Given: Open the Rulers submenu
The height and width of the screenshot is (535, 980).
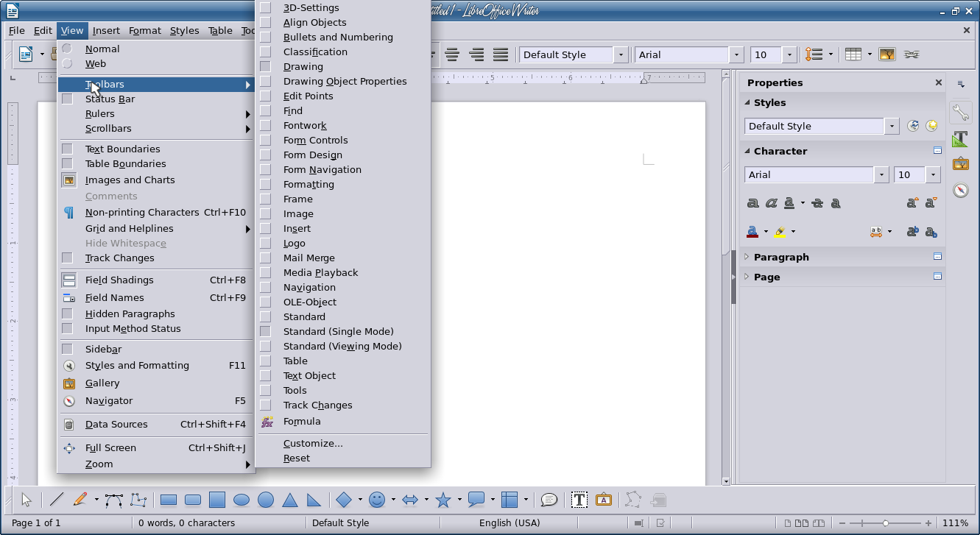Looking at the screenshot, I should pyautogui.click(x=156, y=113).
